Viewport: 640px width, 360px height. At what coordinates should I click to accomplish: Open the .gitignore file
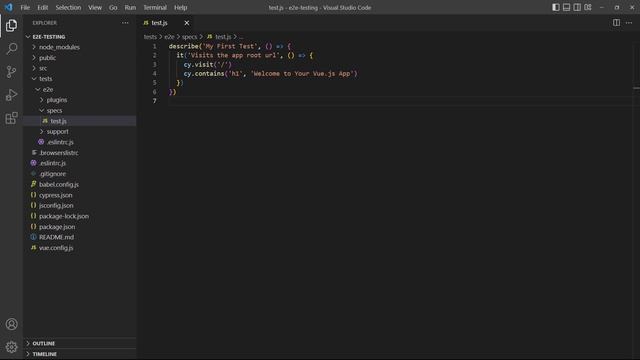point(80,174)
